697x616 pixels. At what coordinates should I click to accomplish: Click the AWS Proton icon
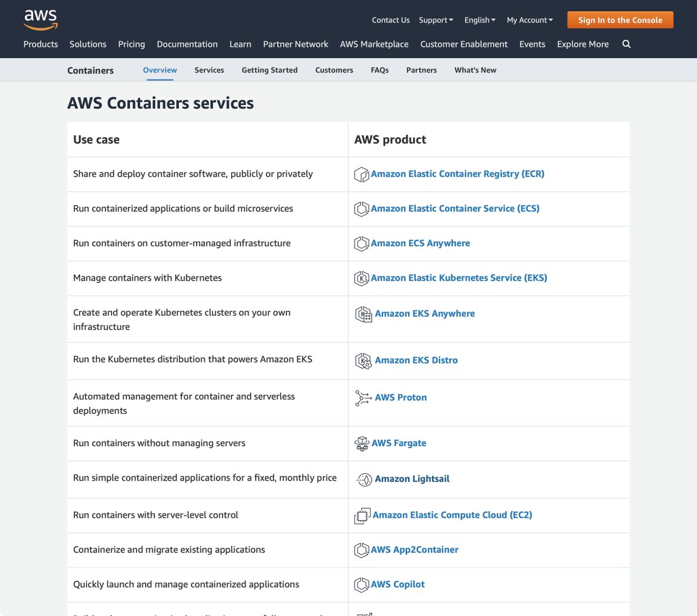363,398
